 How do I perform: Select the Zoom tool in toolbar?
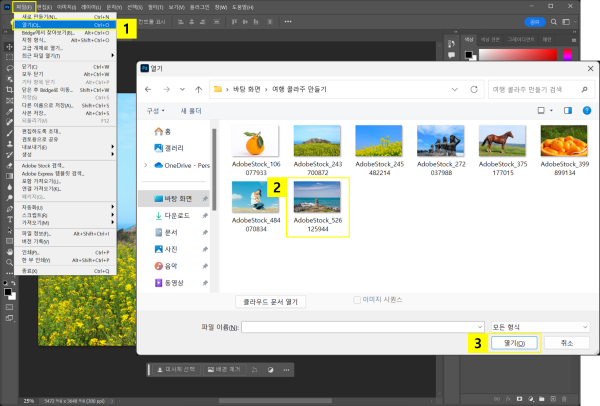9,263
